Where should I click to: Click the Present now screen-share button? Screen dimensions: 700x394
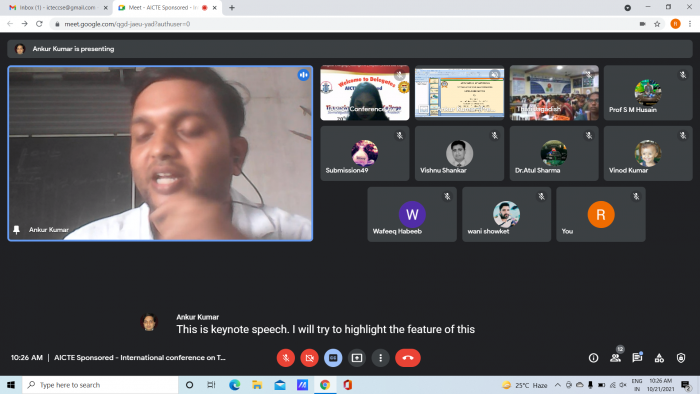357,358
